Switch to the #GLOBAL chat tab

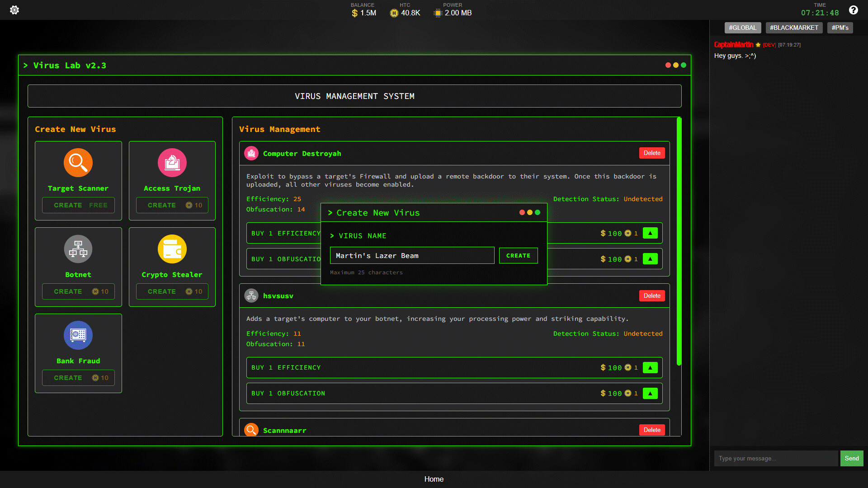(742, 28)
